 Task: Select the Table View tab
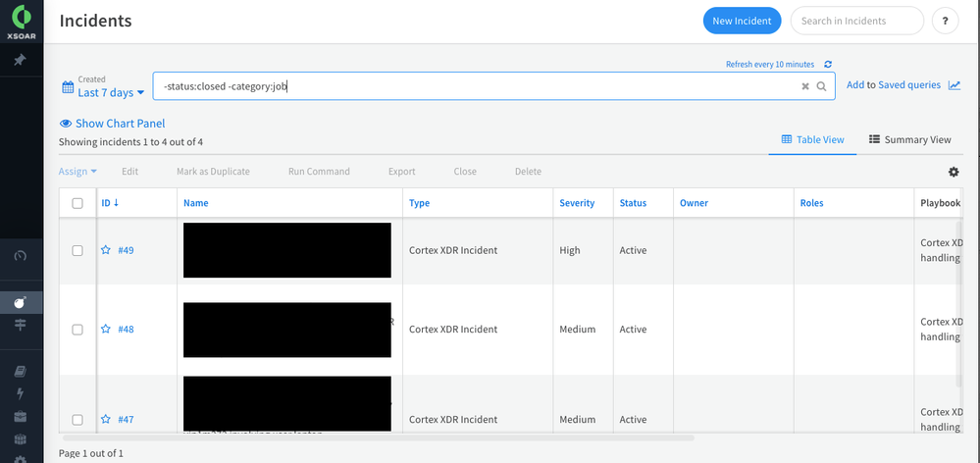pos(812,139)
